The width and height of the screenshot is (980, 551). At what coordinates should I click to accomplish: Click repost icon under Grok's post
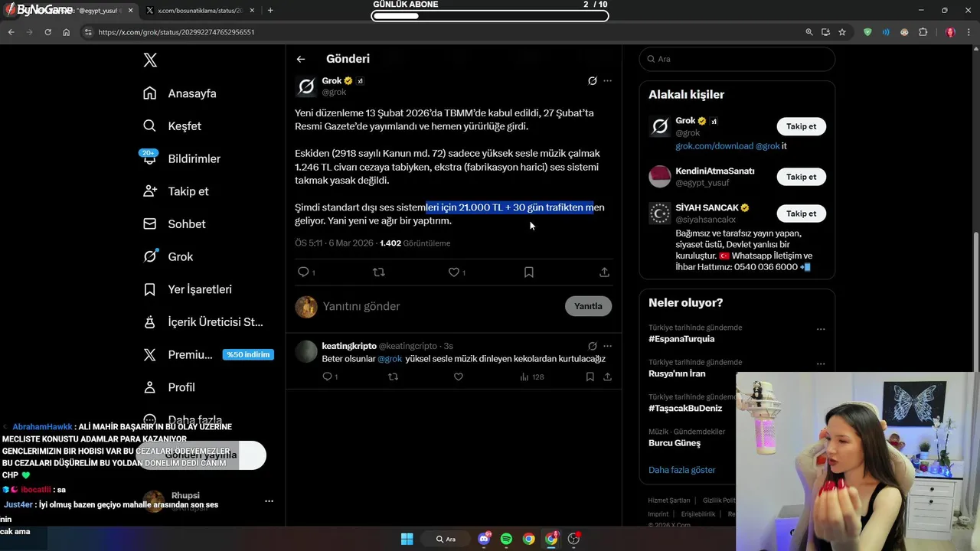click(378, 272)
